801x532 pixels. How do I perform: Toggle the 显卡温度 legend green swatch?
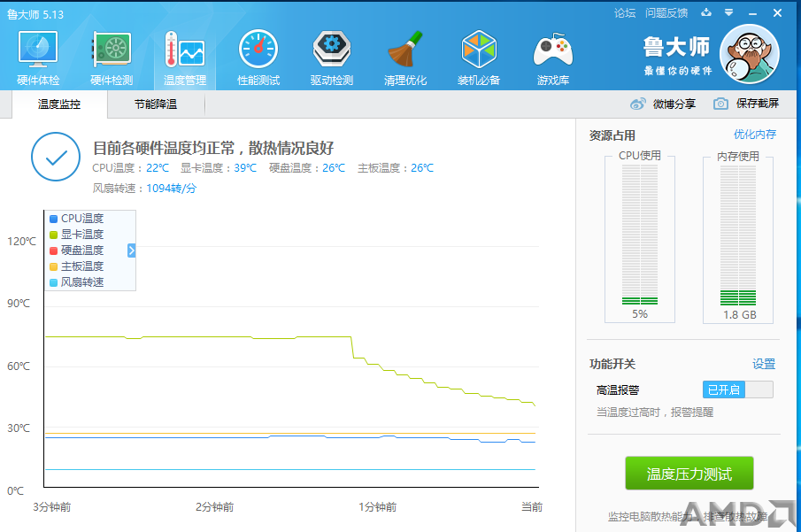point(53,235)
